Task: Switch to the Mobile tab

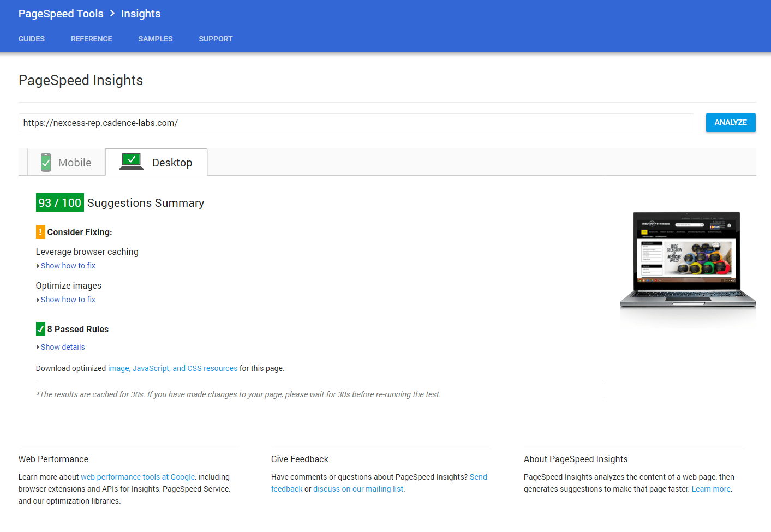Action: click(66, 163)
